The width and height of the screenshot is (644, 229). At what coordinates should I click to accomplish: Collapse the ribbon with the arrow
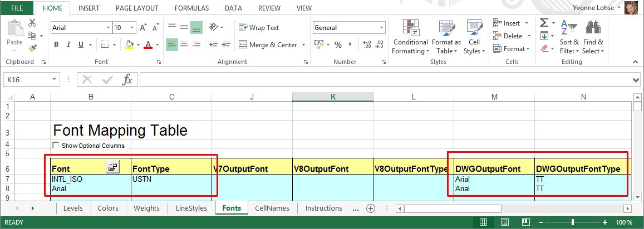[x=636, y=62]
